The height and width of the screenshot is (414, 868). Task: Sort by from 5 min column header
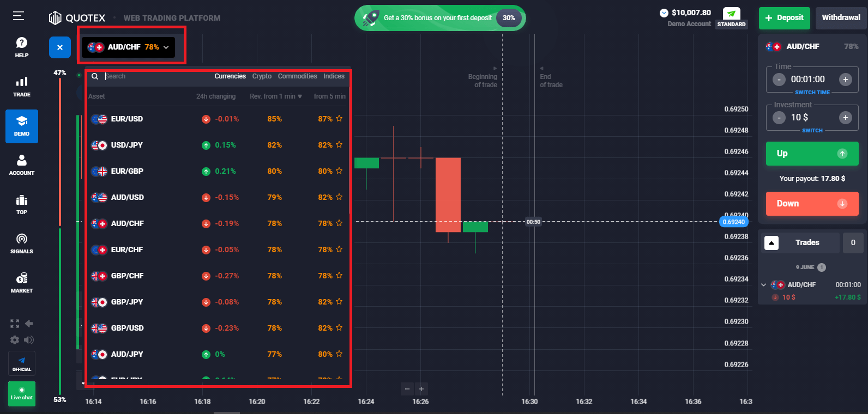pyautogui.click(x=329, y=96)
